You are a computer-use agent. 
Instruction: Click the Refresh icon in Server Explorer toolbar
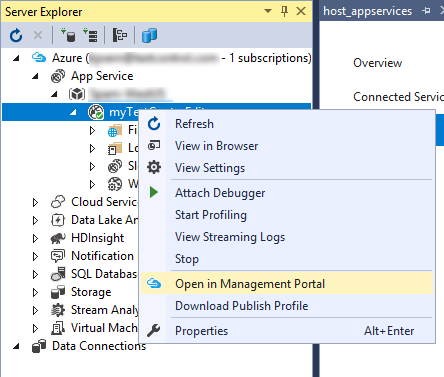[x=16, y=35]
